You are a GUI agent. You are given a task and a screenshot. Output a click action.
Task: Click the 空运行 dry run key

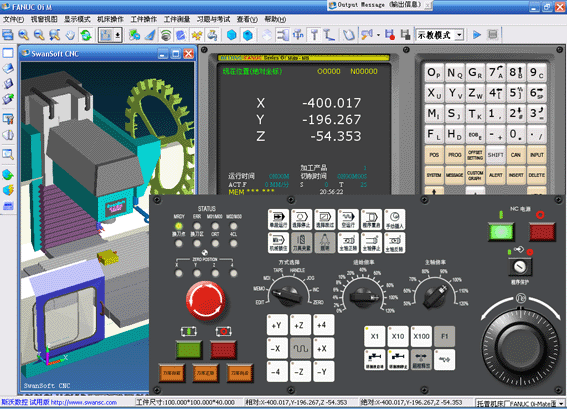point(348,220)
